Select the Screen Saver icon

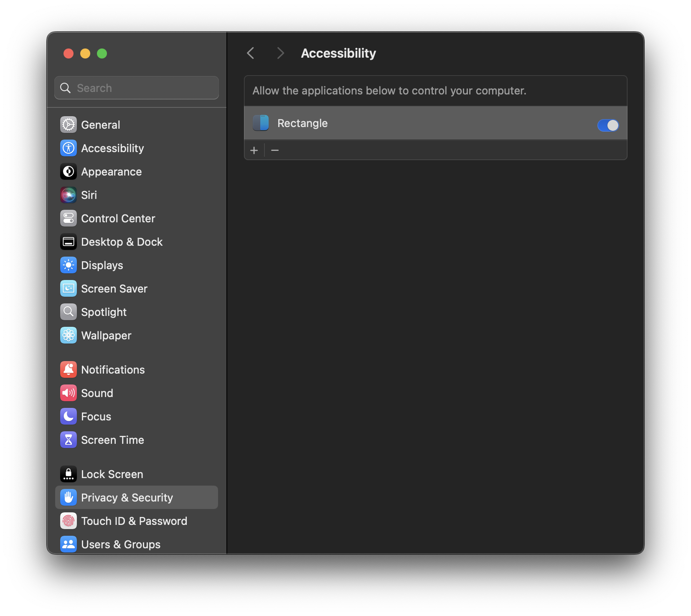(69, 288)
